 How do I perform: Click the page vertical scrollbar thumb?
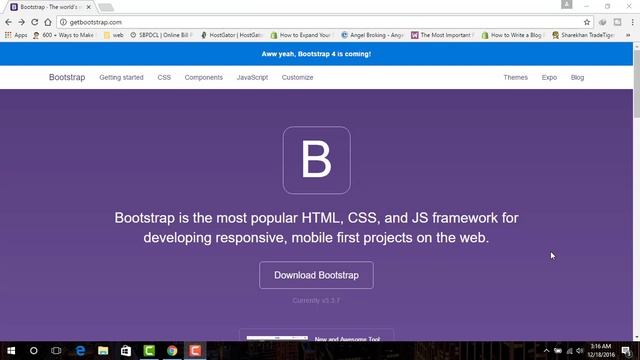coord(636,84)
